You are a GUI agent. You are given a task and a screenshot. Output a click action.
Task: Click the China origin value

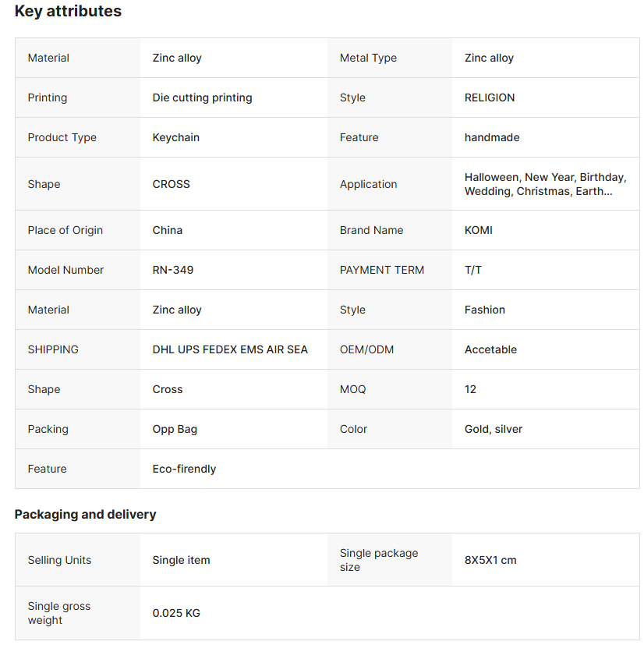tap(168, 230)
